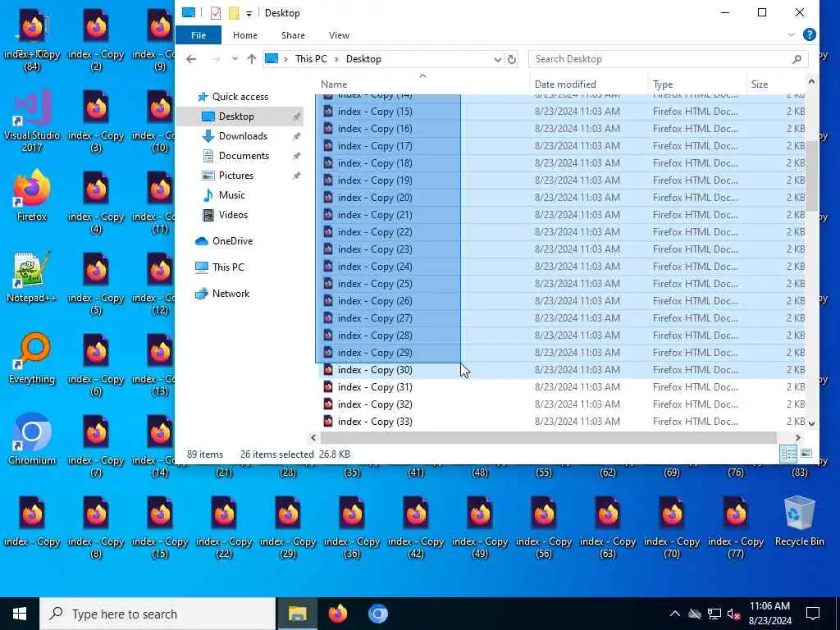Switch to large thumbnails view button
Viewport: 840px width, 630px height.
click(806, 454)
